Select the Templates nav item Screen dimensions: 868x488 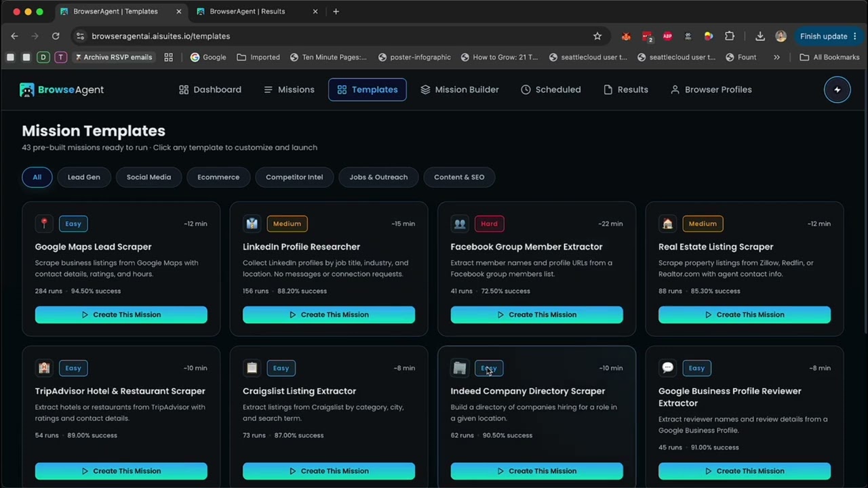[x=368, y=89]
